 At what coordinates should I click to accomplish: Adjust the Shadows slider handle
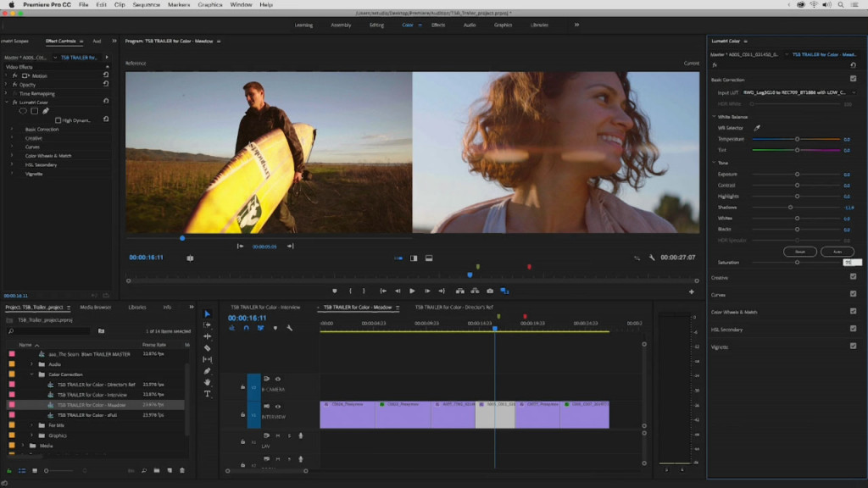(790, 207)
